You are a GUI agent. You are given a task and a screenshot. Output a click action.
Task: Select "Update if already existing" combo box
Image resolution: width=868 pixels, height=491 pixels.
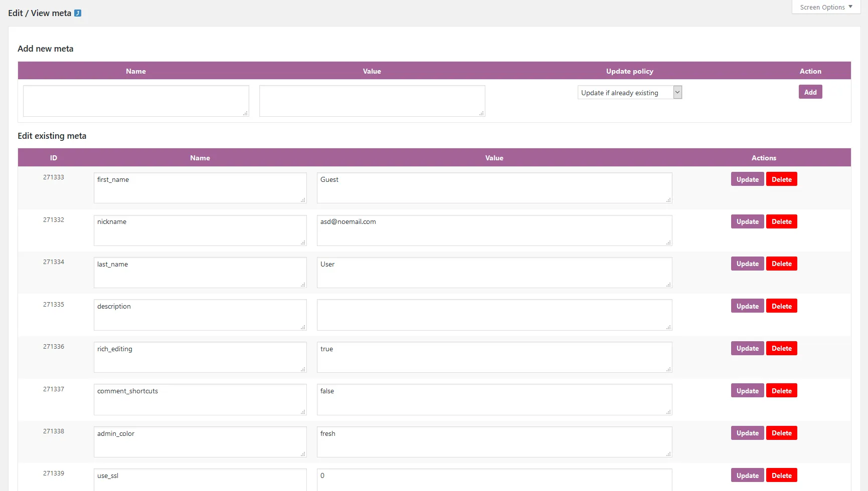tap(629, 92)
